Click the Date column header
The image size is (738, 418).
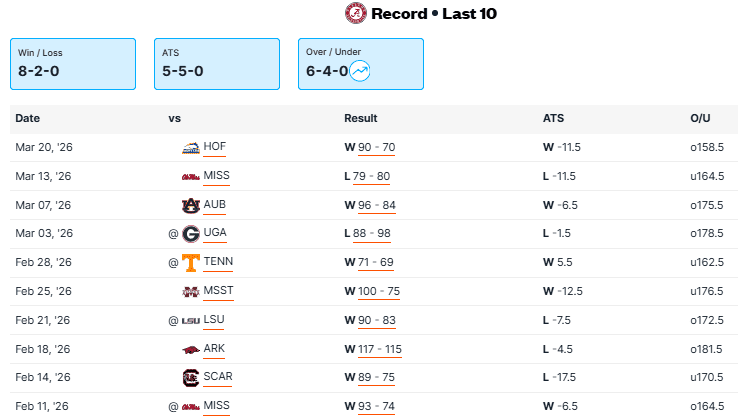click(x=28, y=119)
